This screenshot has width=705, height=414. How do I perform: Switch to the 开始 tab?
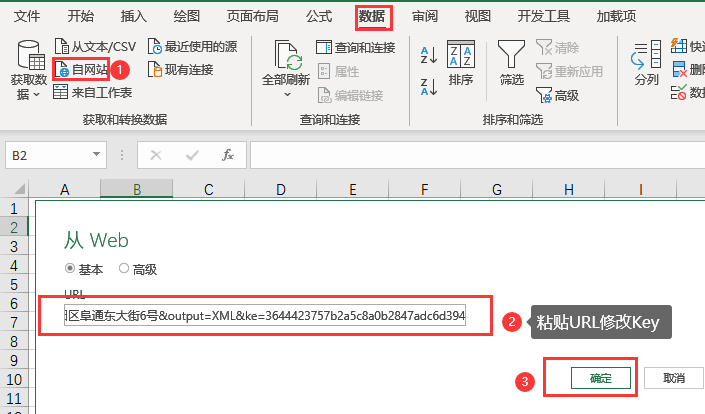pos(81,17)
